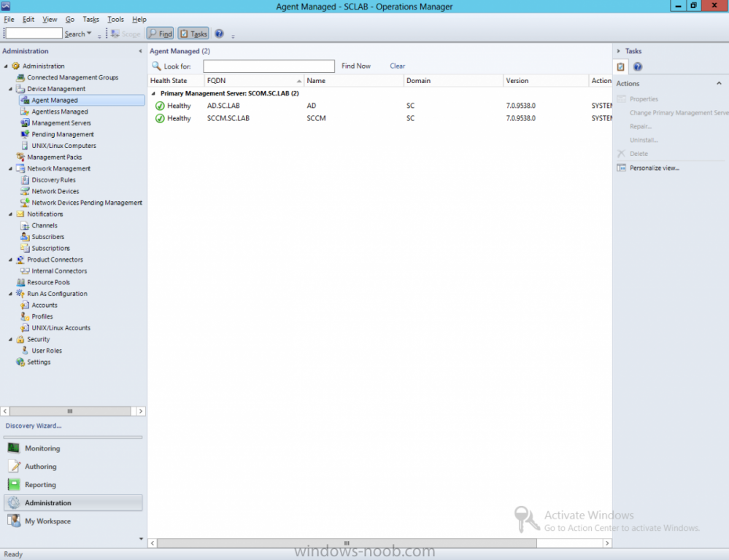This screenshot has height=560, width=729.
Task: Open the View menu
Action: pos(50,19)
